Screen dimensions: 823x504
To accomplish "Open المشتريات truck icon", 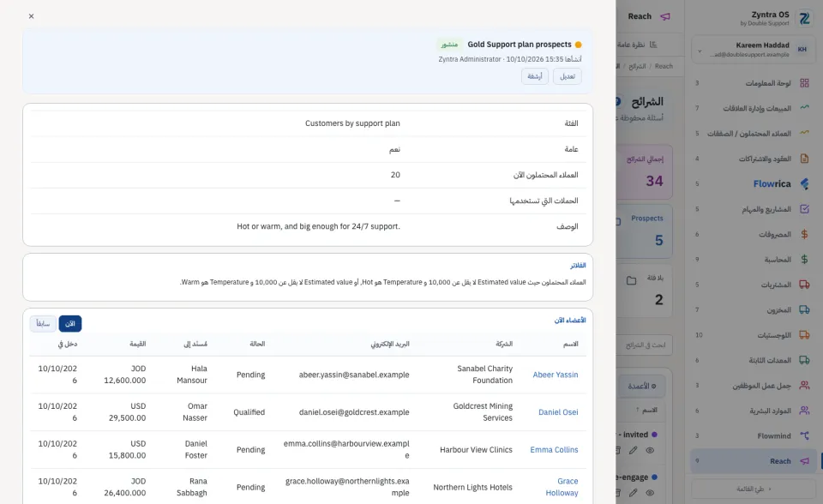I will [804, 285].
